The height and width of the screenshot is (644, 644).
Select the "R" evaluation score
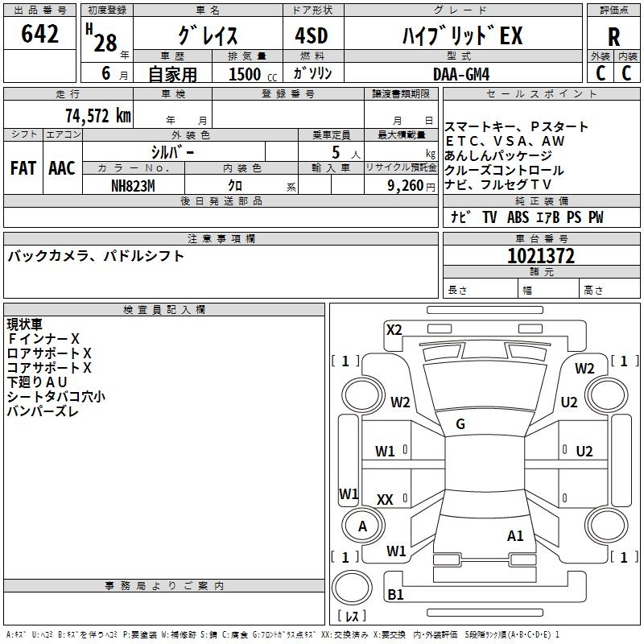(x=613, y=37)
